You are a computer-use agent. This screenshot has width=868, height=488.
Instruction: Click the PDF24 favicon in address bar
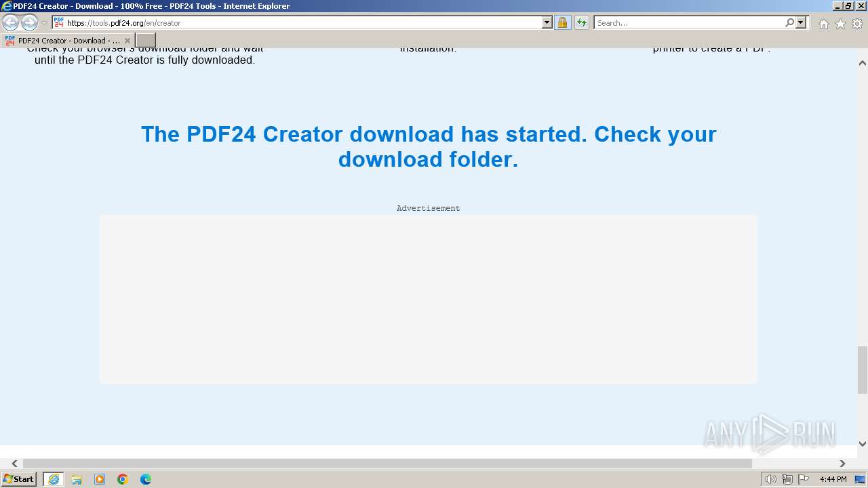point(59,22)
